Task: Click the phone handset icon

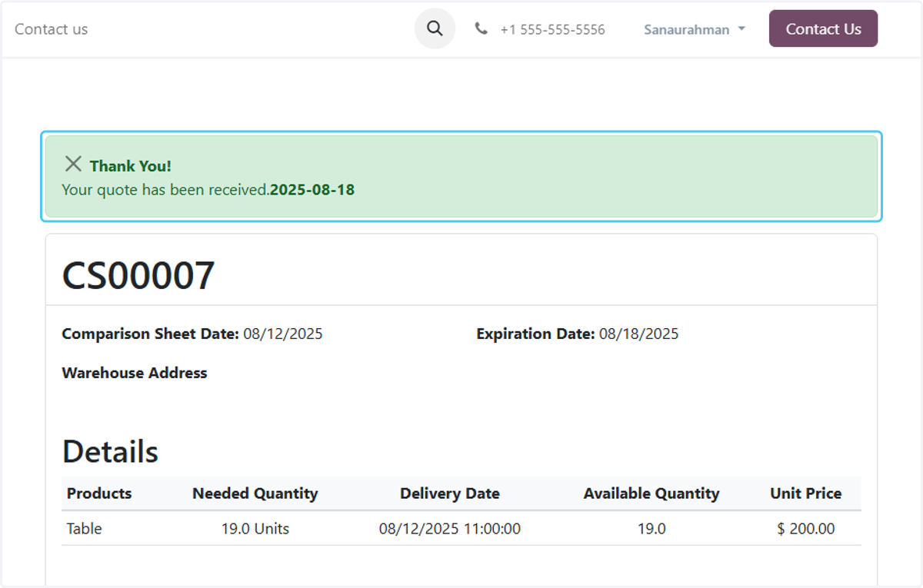Action: (481, 29)
